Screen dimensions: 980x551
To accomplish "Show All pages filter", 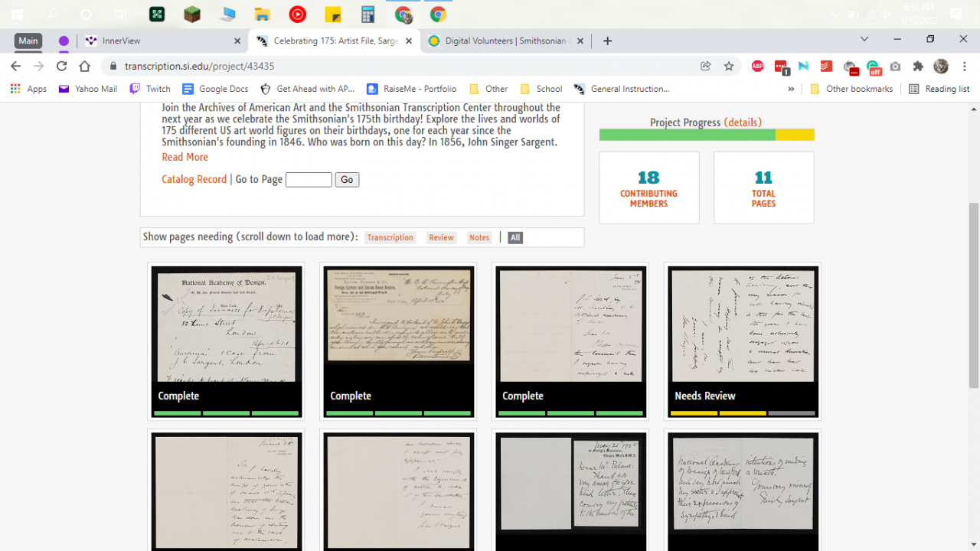I will (515, 238).
